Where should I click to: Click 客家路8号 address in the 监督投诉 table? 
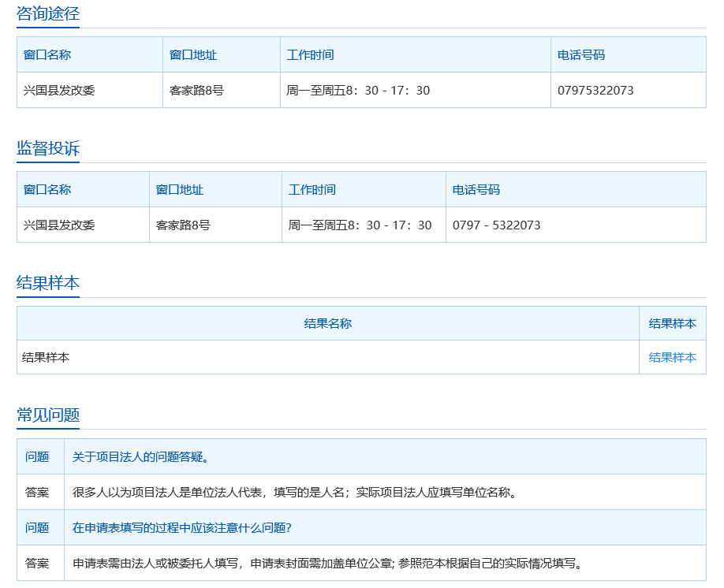click(183, 225)
